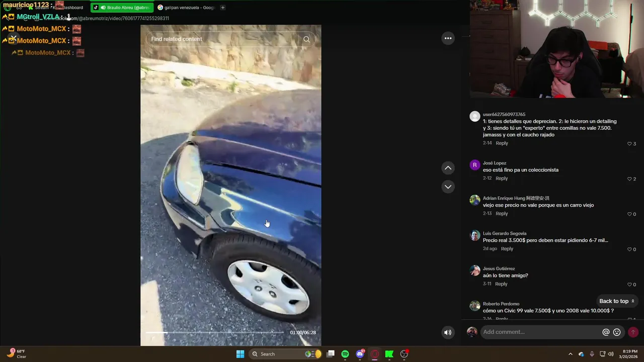Expand hidden system tray icons chevron
This screenshot has width=644, height=362.
click(x=570, y=354)
